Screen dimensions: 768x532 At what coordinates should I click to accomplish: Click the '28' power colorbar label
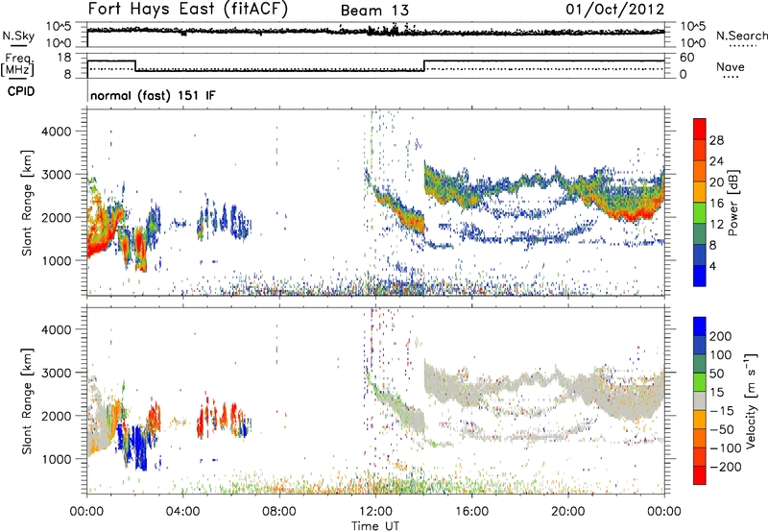(716, 140)
